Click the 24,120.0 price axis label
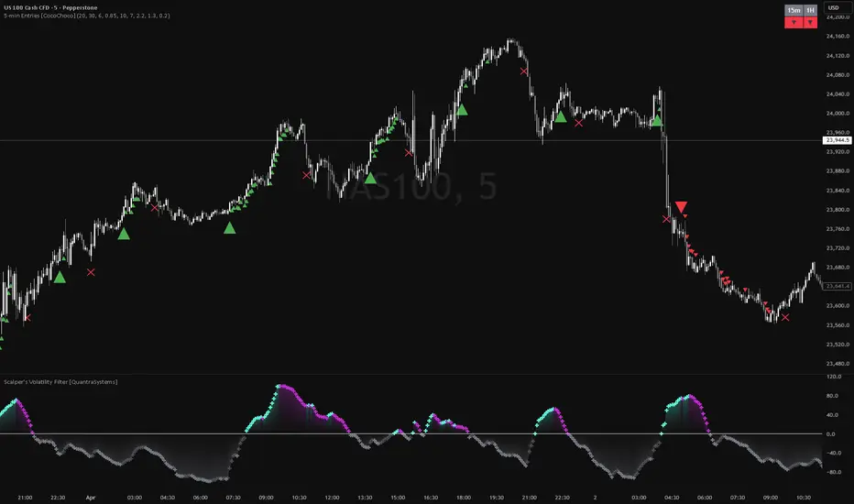This screenshot has width=854, height=504. click(x=838, y=56)
